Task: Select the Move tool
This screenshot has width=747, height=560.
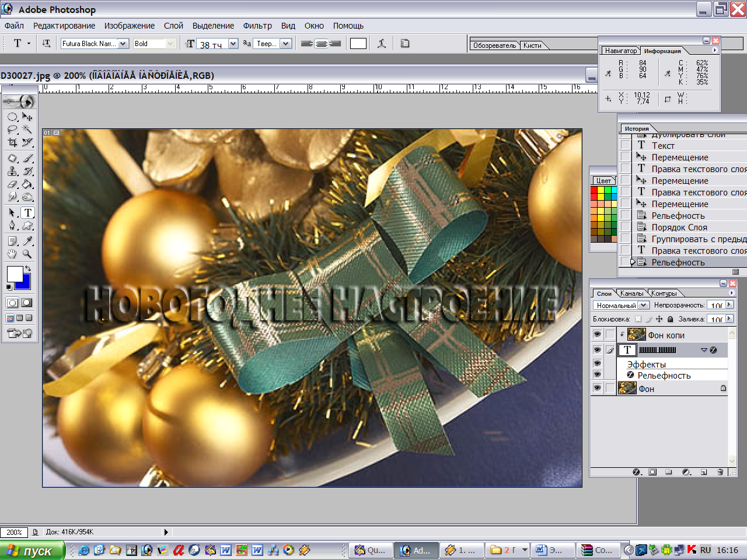Action: 27,117
